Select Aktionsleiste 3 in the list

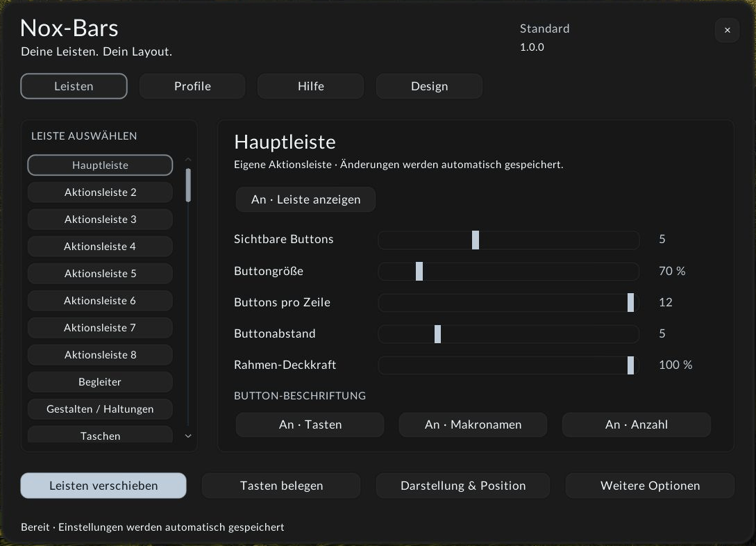(x=100, y=219)
